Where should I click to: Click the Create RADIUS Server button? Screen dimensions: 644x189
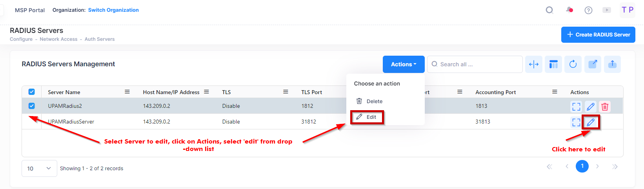click(x=598, y=35)
